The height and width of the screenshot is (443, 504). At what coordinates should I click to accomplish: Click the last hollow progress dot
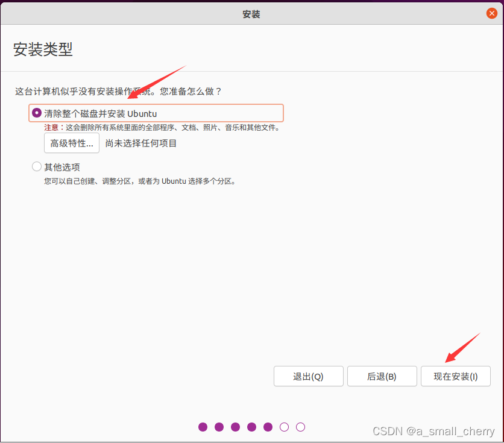click(300, 427)
